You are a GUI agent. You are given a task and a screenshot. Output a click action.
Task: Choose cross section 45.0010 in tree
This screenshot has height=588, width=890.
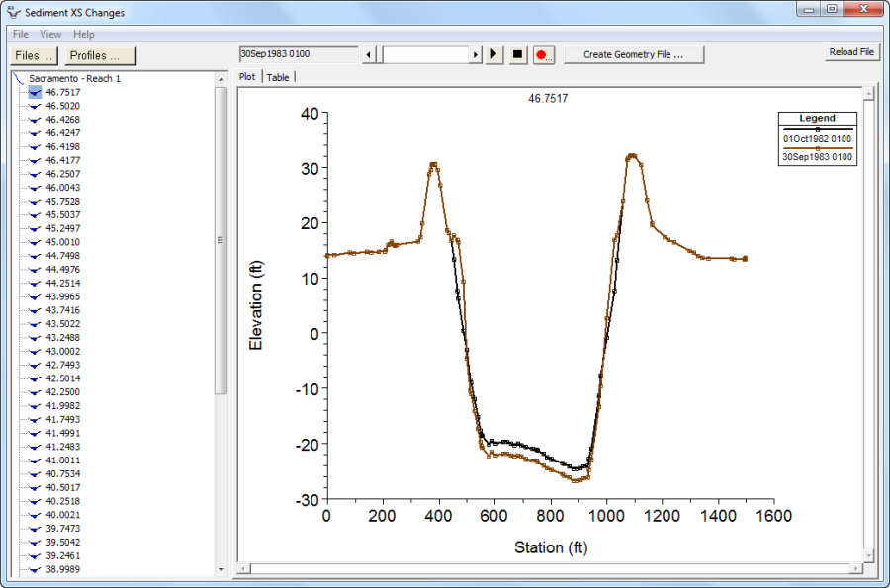point(63,242)
